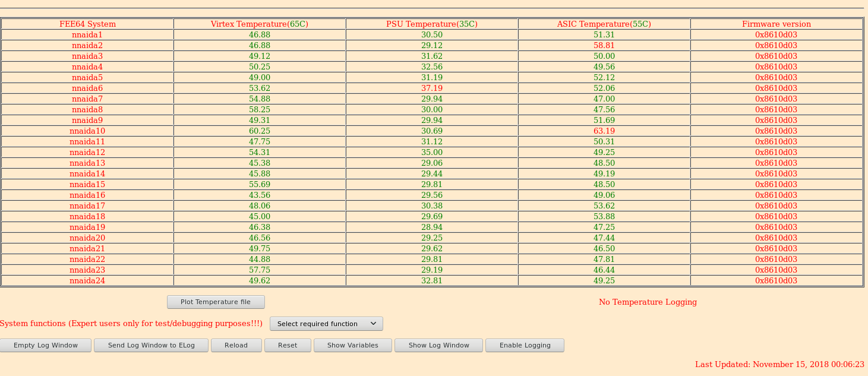Click the nnaida14 row label
The width and height of the screenshot is (868, 376).
pos(87,174)
